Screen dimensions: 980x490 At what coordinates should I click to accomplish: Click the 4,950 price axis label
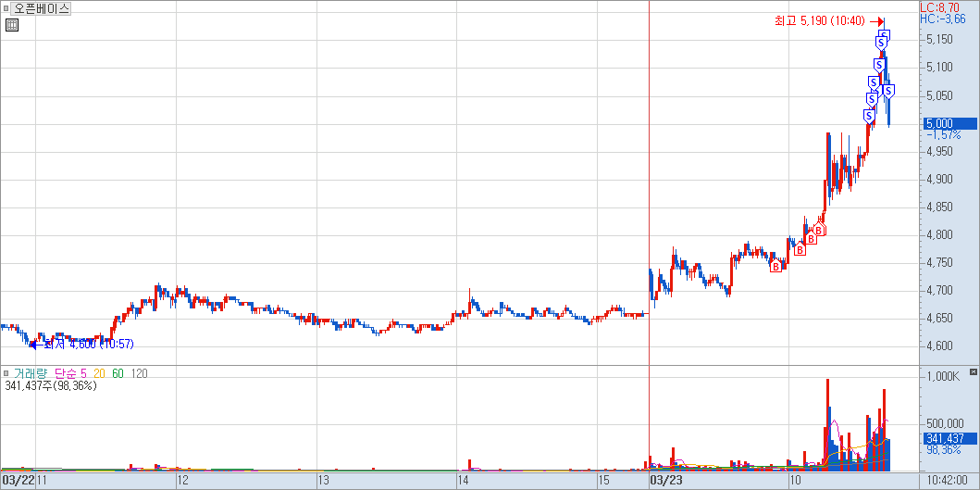click(939, 151)
